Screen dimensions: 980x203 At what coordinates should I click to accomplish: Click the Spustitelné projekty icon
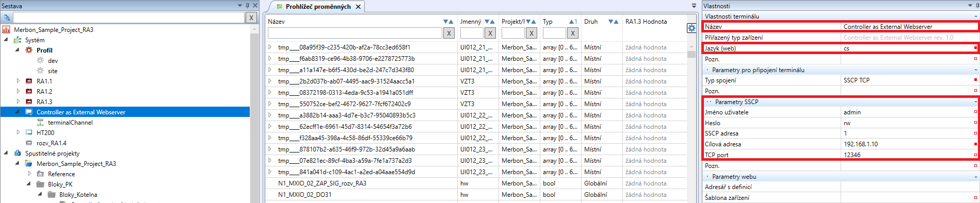click(x=18, y=153)
